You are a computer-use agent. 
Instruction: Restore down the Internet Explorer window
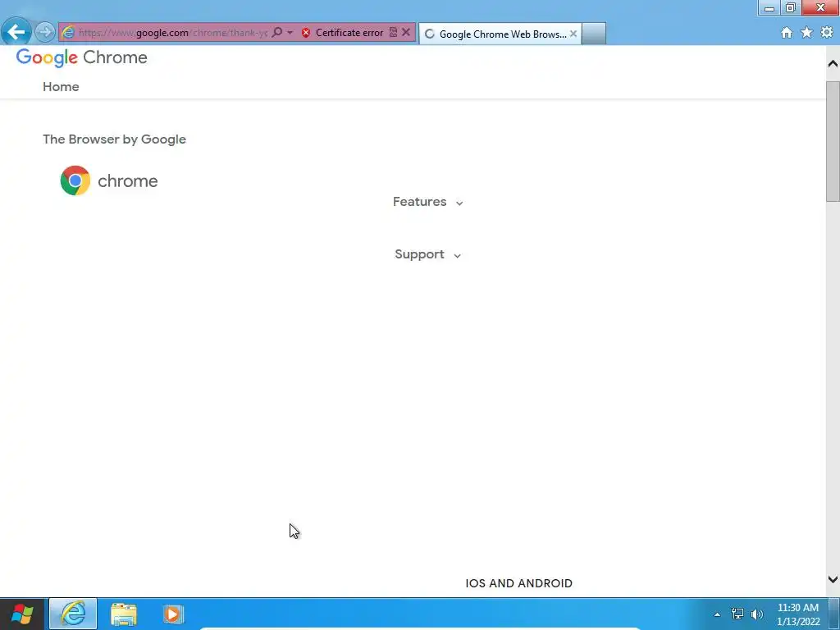pyautogui.click(x=791, y=7)
